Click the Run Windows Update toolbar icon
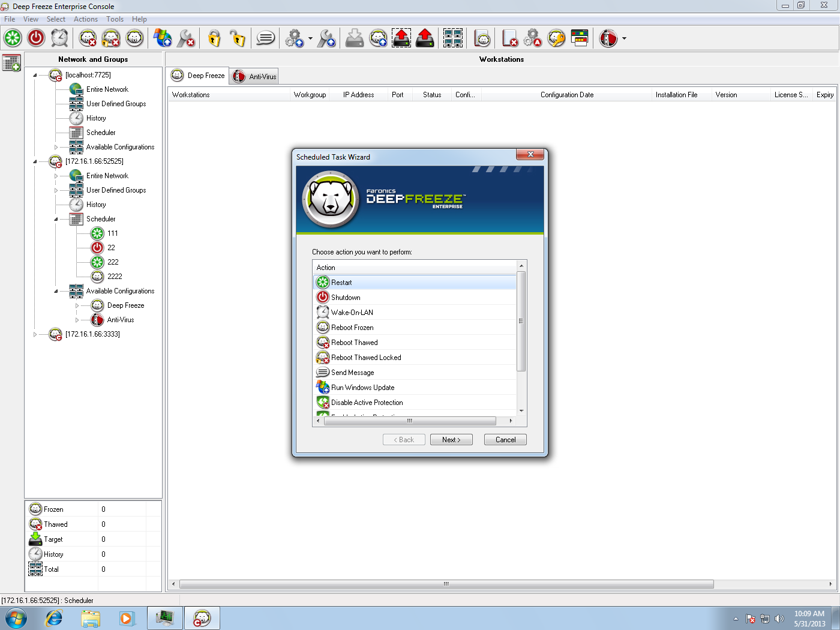 click(162, 38)
